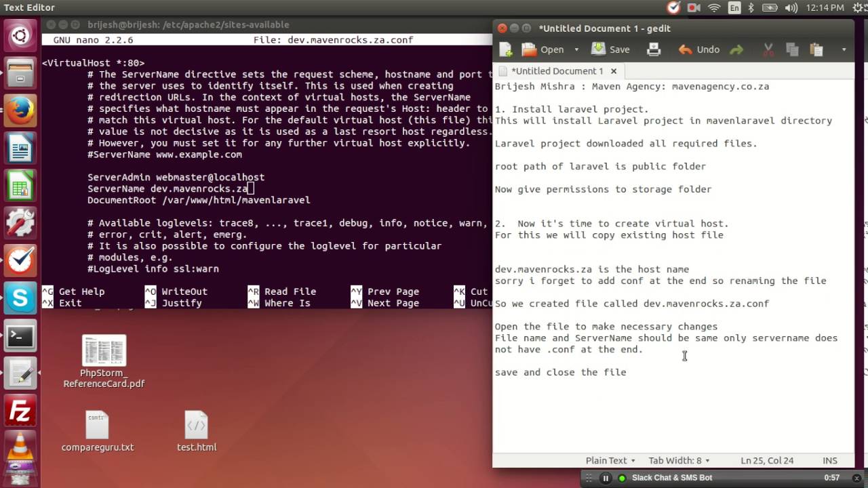Click the screen recorder camera indicator
Screen dimensions: 868x488
(x=694, y=7)
